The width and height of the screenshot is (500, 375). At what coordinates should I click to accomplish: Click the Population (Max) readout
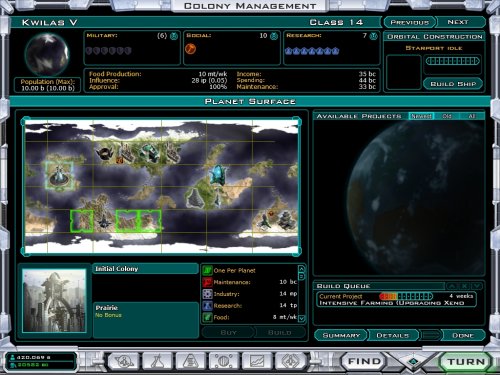[48, 85]
